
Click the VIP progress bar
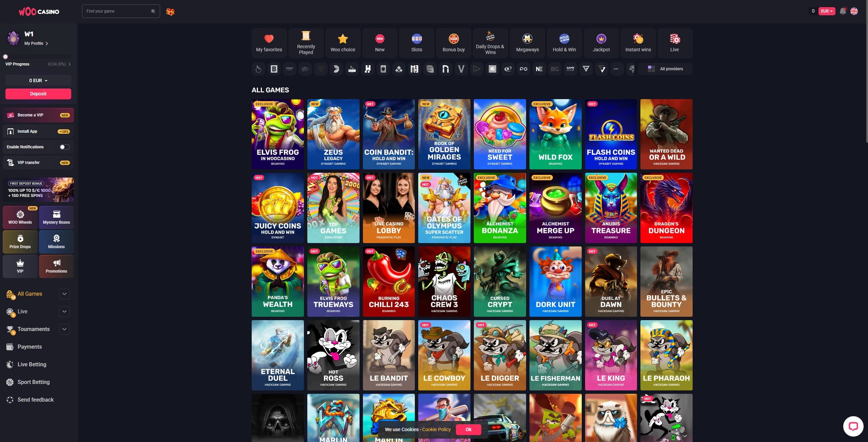point(38,56)
